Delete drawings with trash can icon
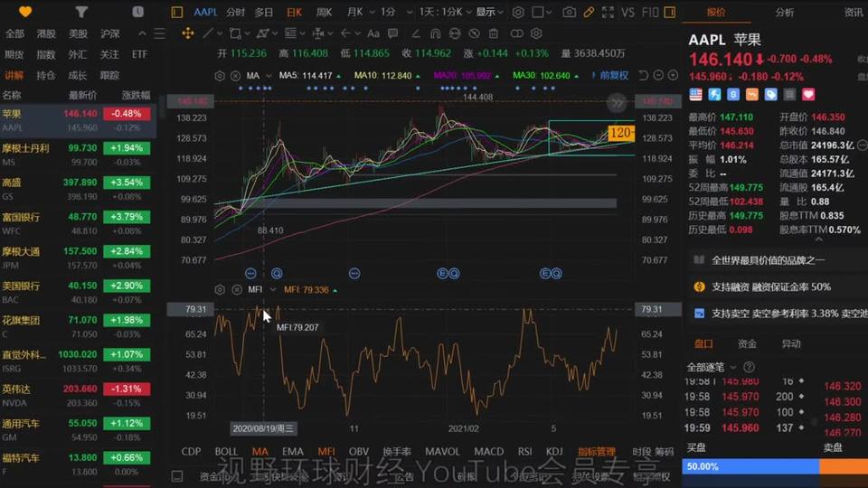 [494, 33]
